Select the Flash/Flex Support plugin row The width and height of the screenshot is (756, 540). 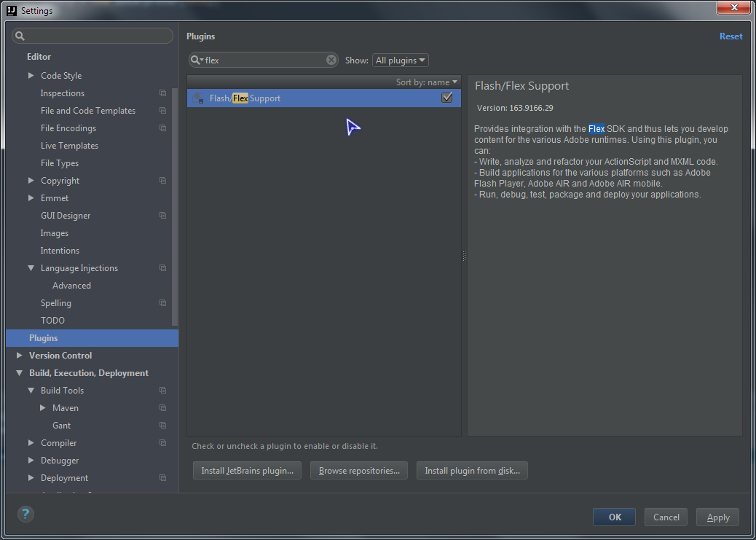(324, 98)
